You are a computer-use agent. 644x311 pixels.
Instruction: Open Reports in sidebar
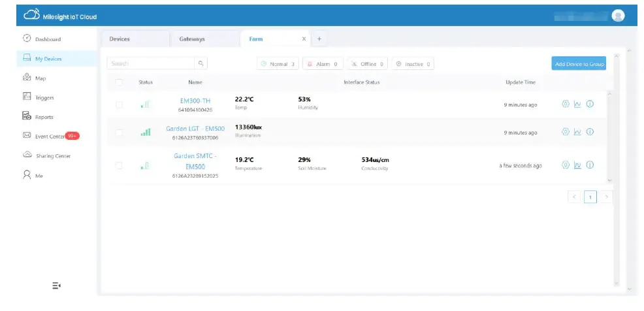pos(57,117)
